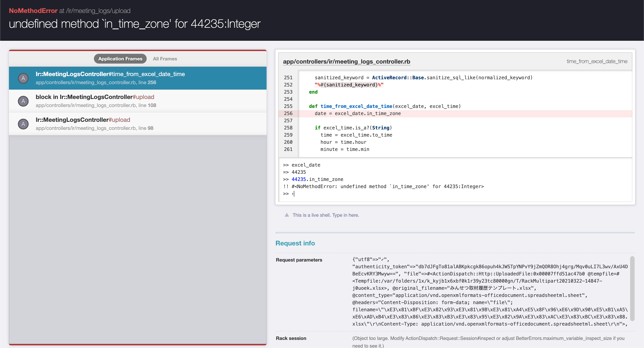
Task: Click the A icon of the line 98 frame
Action: [23, 124]
